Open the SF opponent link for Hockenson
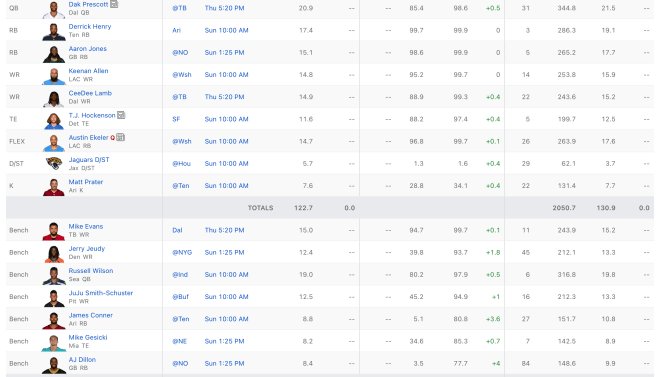The image size is (660, 377). point(176,119)
